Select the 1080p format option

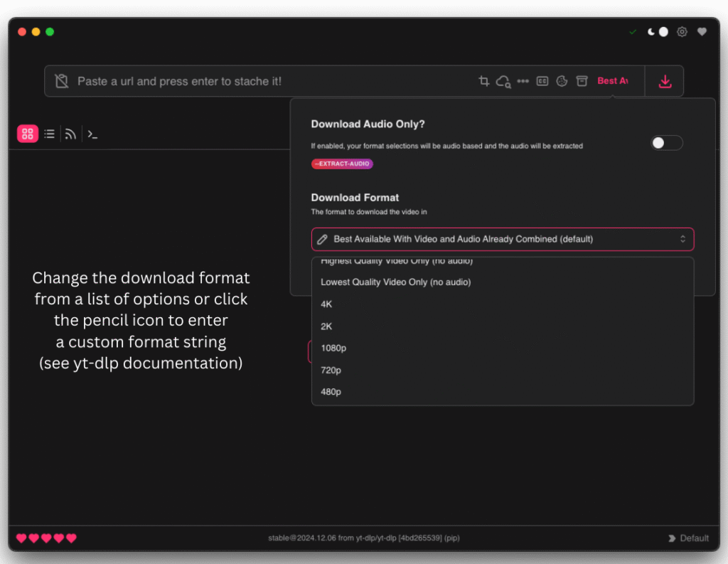pos(333,348)
